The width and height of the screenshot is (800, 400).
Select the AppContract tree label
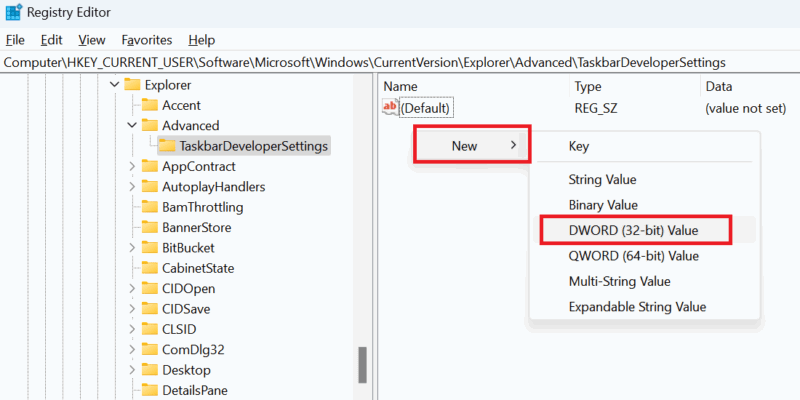198,166
